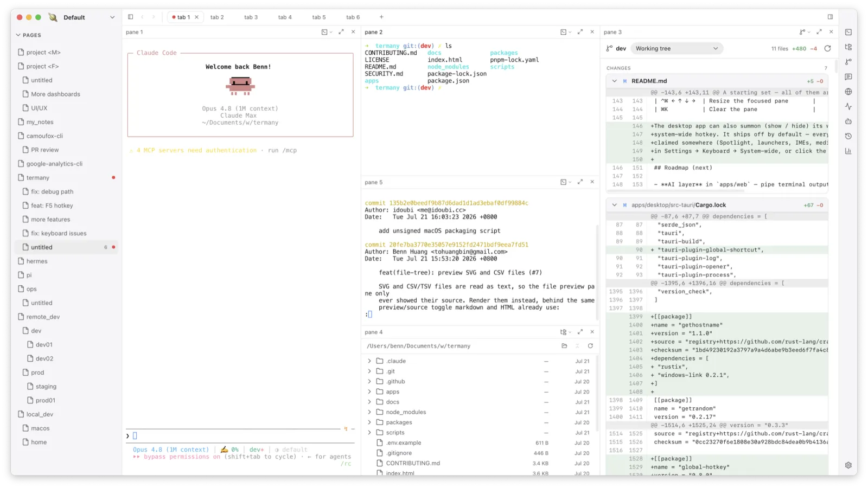The width and height of the screenshot is (868, 488).
Task: Select the dev02 page
Action: pos(66,358)
